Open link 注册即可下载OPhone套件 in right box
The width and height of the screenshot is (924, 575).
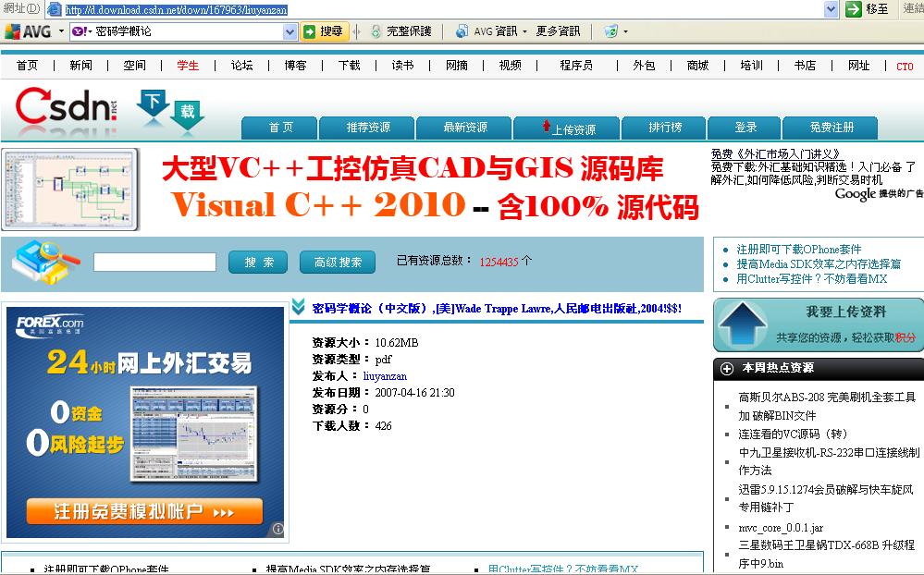(798, 250)
